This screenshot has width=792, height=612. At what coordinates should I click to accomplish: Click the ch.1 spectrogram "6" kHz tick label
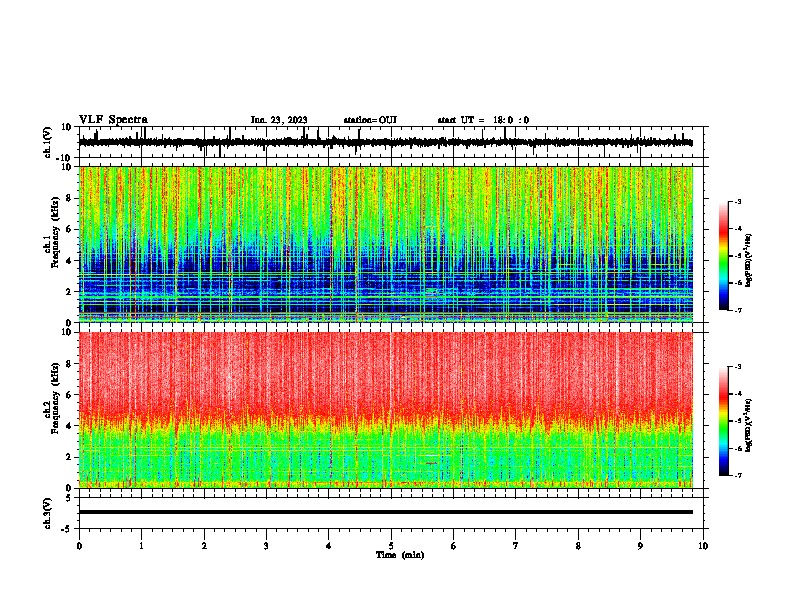69,229
